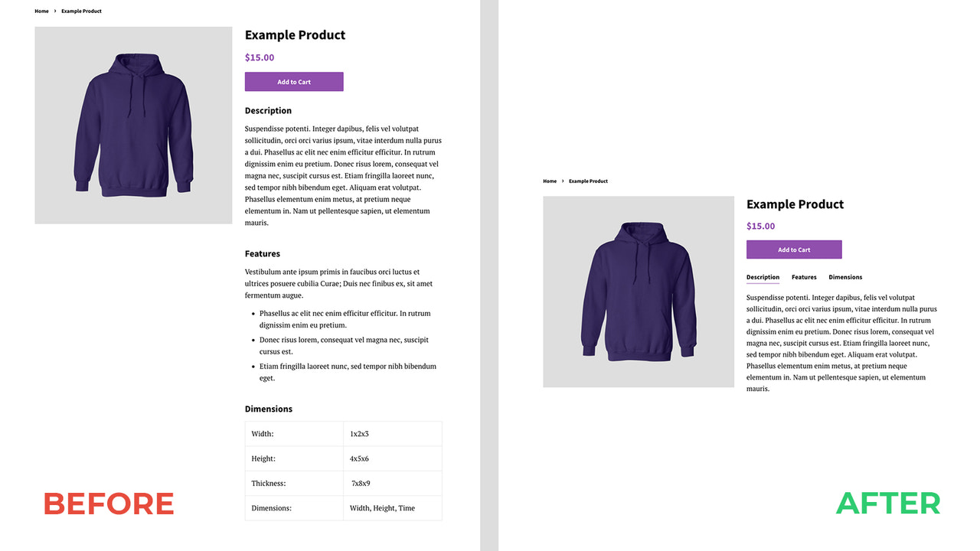The height and width of the screenshot is (551, 980).
Task: Switch to the Dimensions tab
Action: pos(845,276)
